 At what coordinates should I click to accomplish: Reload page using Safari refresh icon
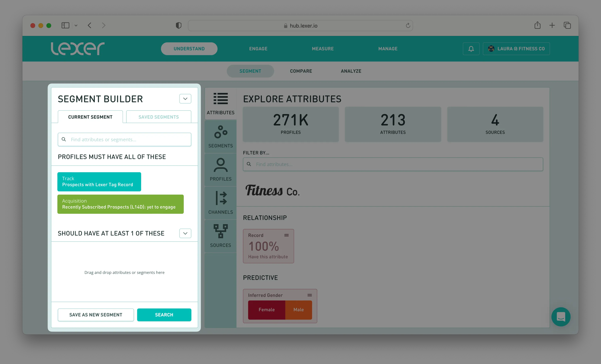coord(408,26)
